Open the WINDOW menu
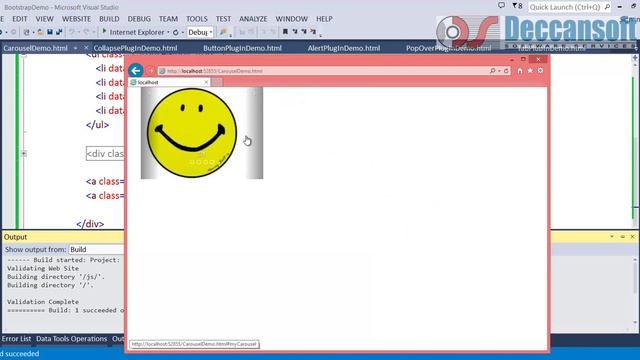 [291, 19]
